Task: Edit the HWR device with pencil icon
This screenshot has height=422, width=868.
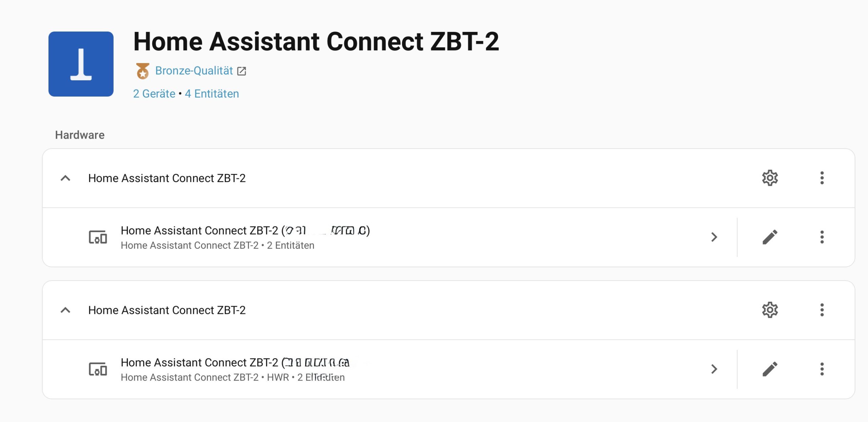Action: point(770,369)
